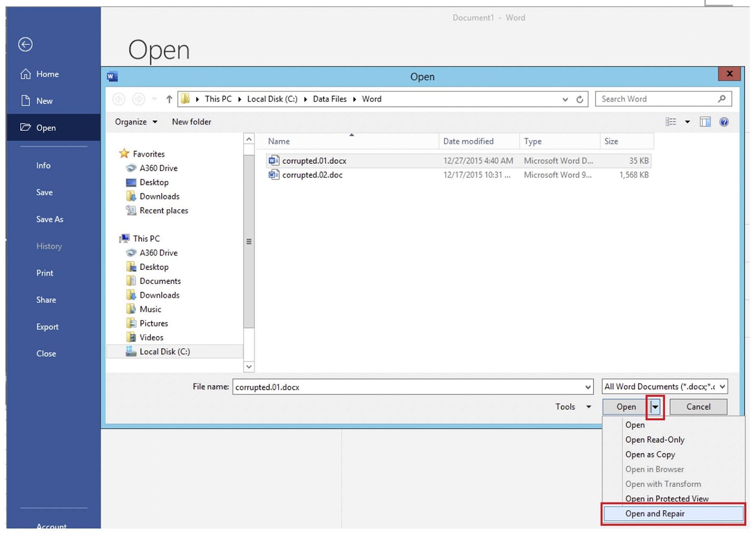Image resolution: width=756 pixels, height=540 pixels.
Task: Click the search magnifier icon
Action: tap(721, 99)
